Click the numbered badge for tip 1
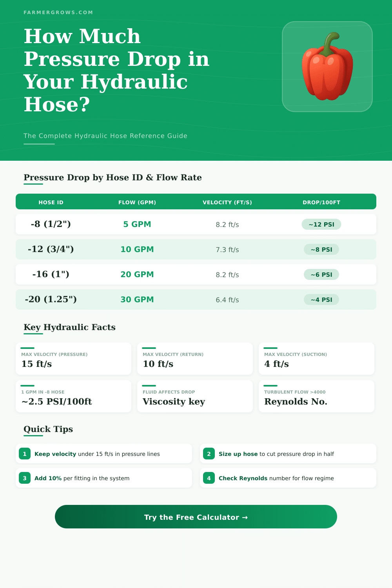Image resolution: width=392 pixels, height=588 pixels. (24, 454)
